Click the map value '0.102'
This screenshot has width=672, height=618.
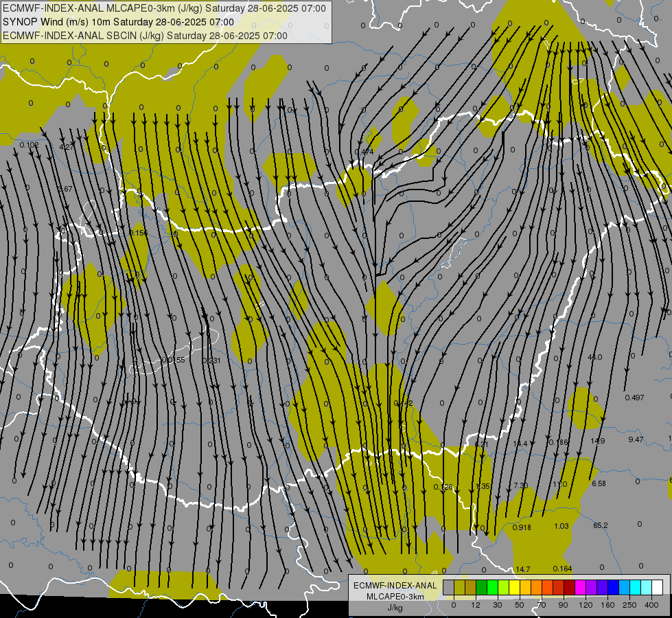pos(29,145)
